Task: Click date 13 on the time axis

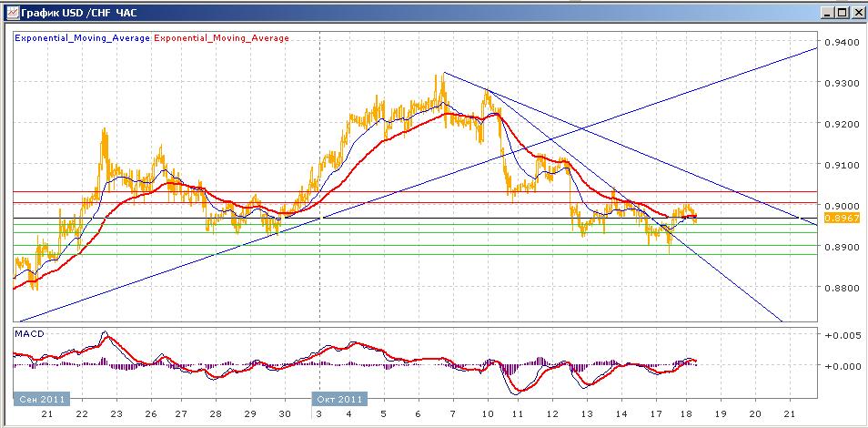Action: click(587, 414)
